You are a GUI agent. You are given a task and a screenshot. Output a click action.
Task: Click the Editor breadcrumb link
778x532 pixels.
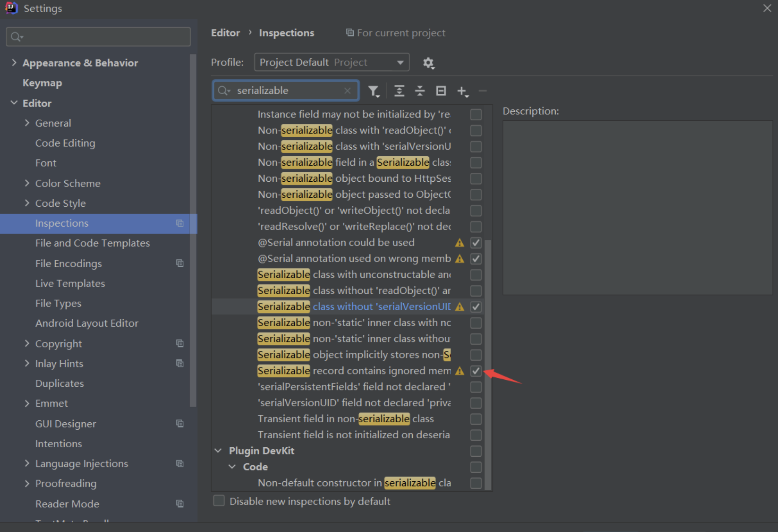point(225,33)
